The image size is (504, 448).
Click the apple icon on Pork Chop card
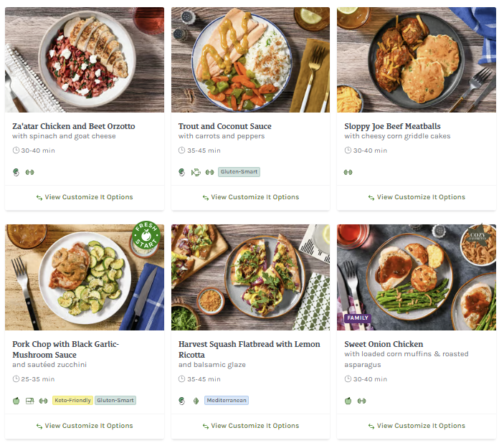tap(16, 401)
